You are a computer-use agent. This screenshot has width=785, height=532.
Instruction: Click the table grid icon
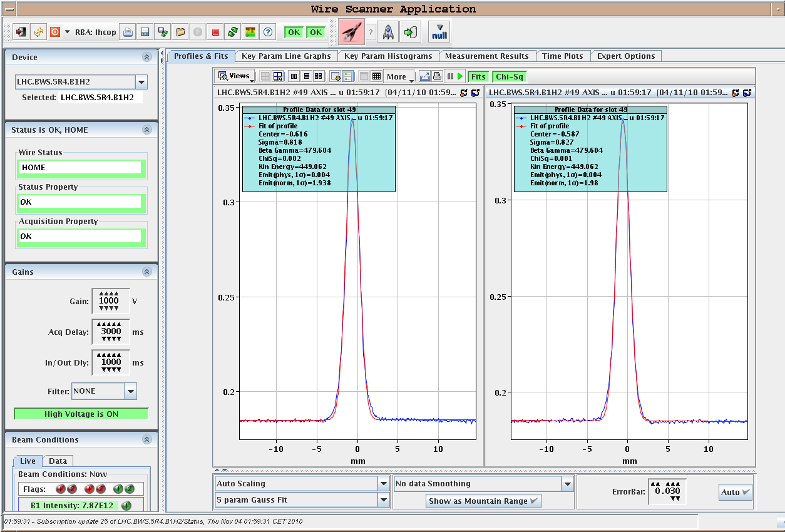376,76
